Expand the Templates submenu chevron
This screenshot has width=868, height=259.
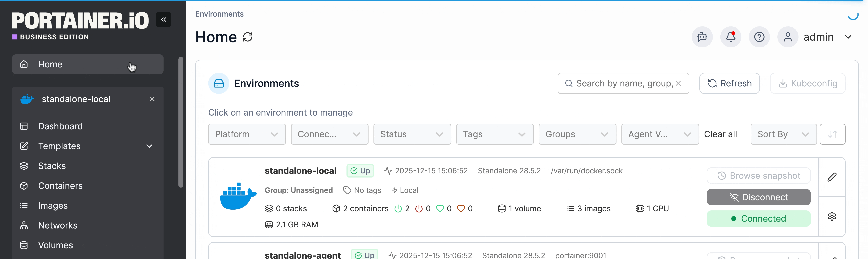tap(149, 146)
